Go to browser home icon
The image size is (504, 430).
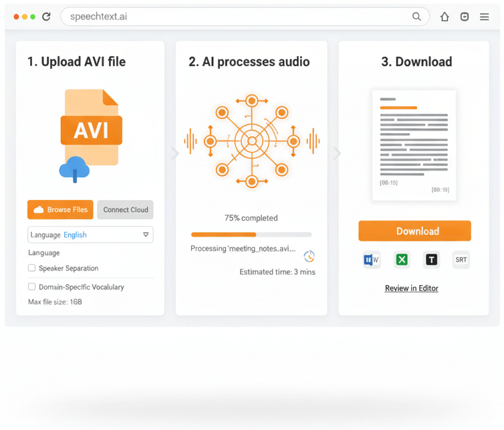[445, 17]
